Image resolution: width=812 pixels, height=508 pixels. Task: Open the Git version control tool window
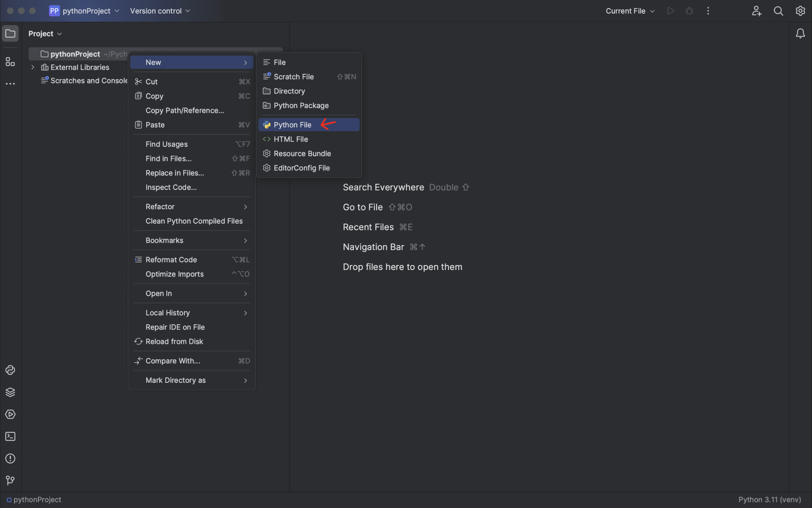coord(10,481)
